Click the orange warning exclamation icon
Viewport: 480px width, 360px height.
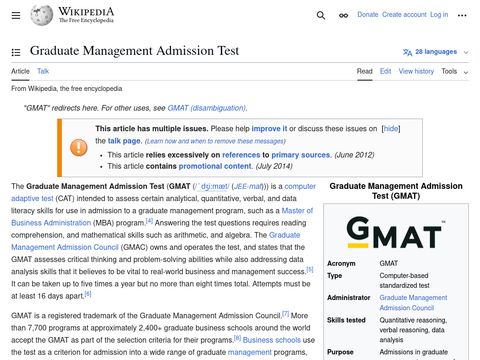79,147
